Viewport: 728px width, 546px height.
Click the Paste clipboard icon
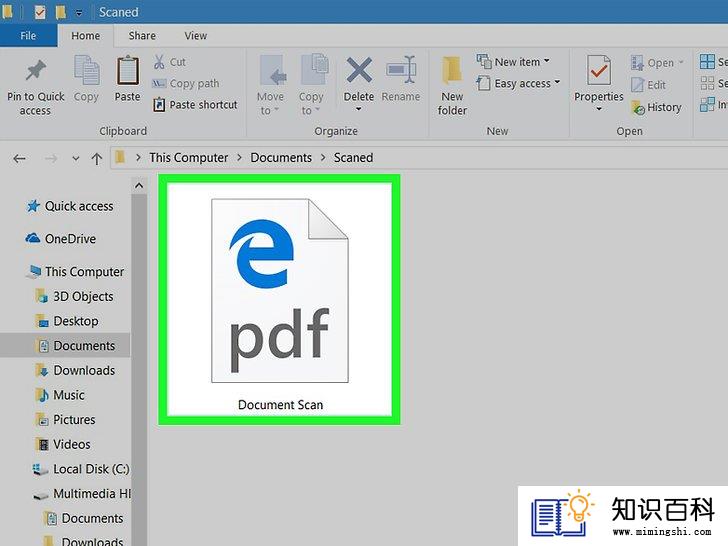(x=127, y=71)
